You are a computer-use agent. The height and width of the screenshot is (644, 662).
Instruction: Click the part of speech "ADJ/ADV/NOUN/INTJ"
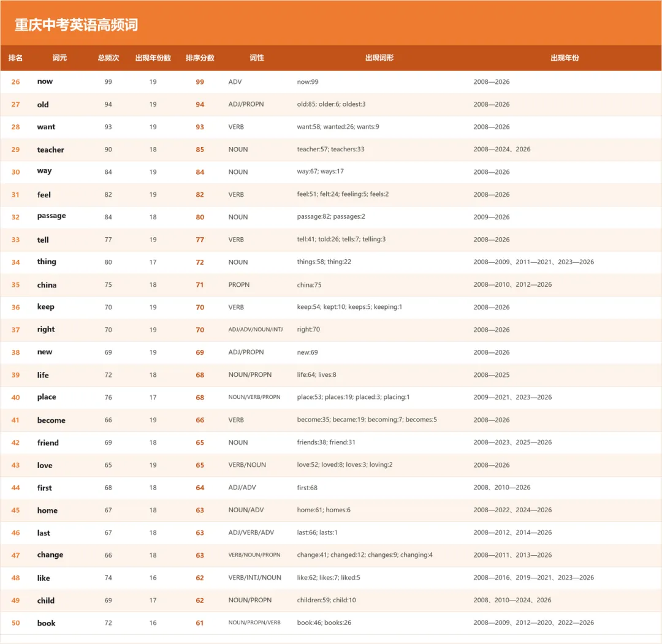click(256, 329)
